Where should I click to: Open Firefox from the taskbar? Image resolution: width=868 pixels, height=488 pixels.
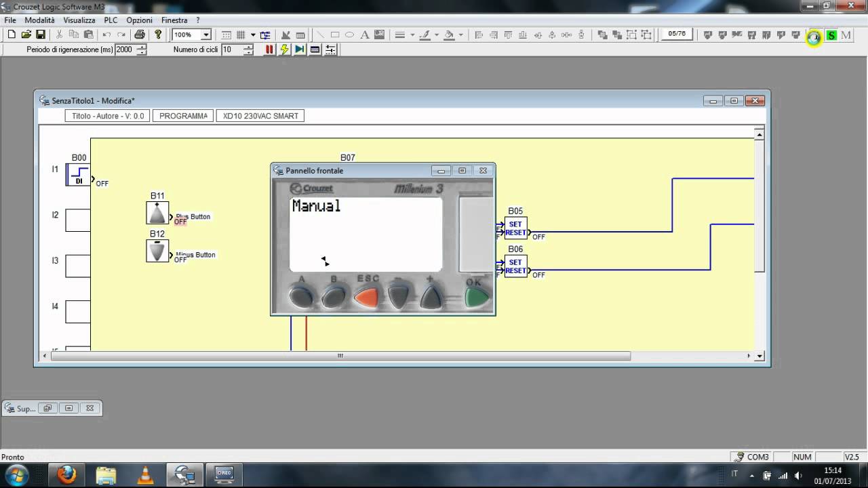tap(66, 474)
